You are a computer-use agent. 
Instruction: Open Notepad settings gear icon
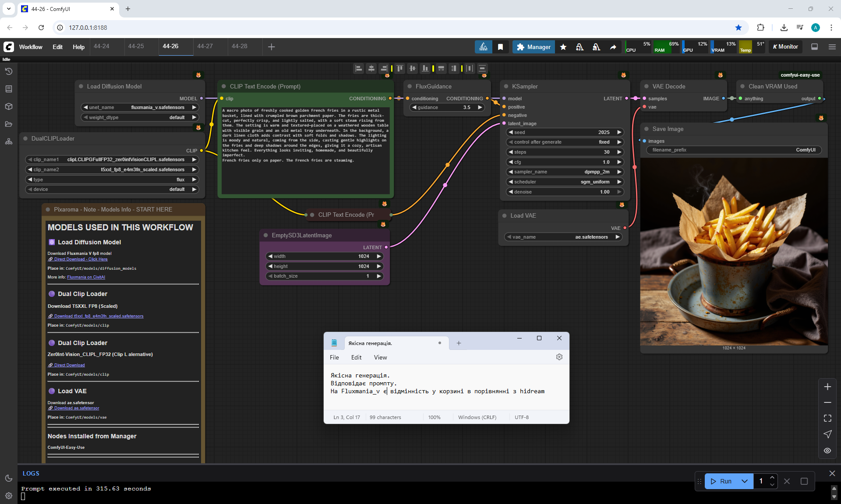(x=559, y=357)
